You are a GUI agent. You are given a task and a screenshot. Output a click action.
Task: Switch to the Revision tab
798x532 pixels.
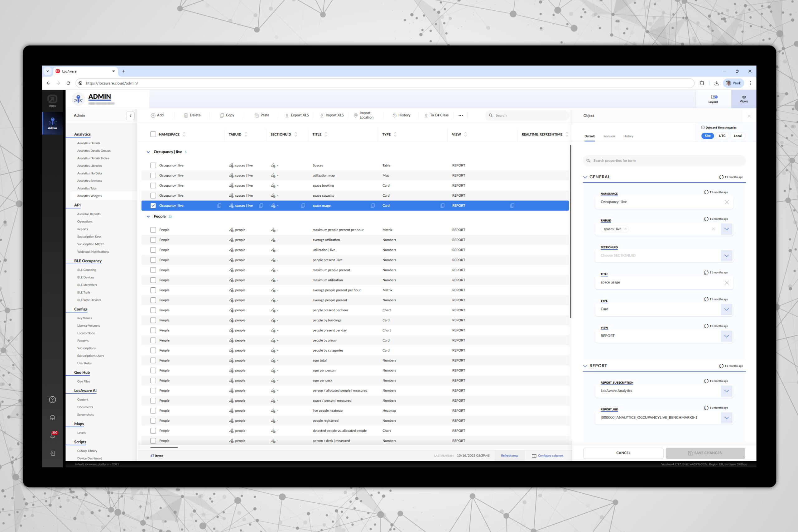pyautogui.click(x=609, y=137)
